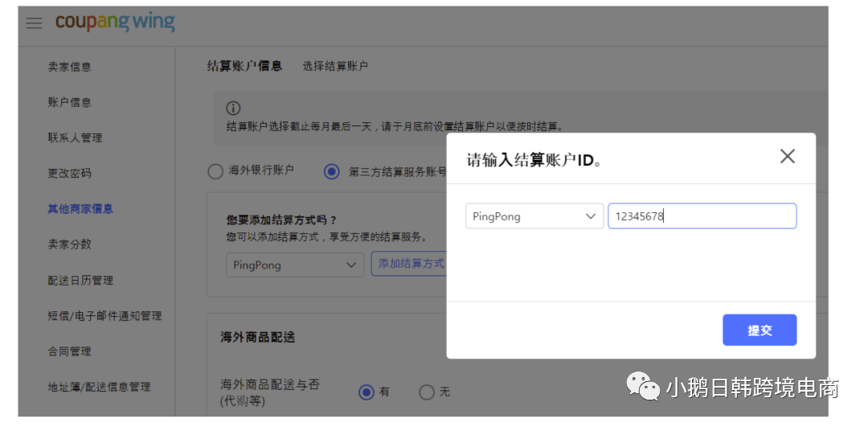The width and height of the screenshot is (868, 427).
Task: Open 配送日历管理 in the sidebar
Action: pos(80,280)
